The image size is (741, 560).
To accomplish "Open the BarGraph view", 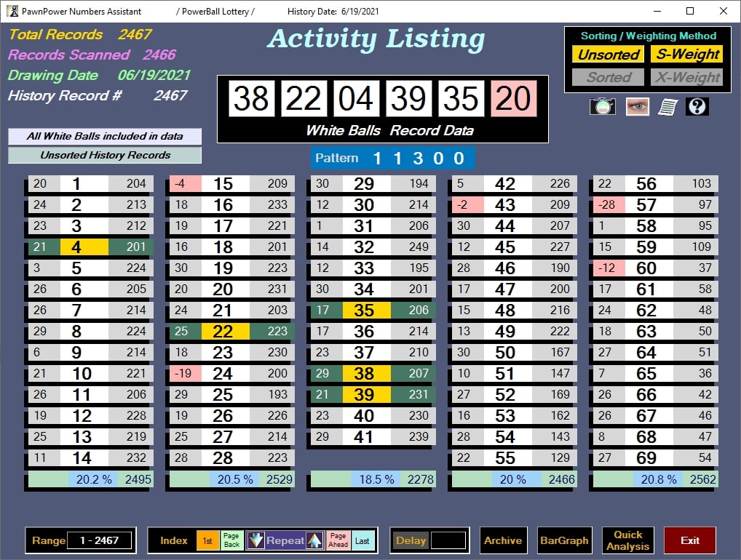I will pyautogui.click(x=565, y=540).
